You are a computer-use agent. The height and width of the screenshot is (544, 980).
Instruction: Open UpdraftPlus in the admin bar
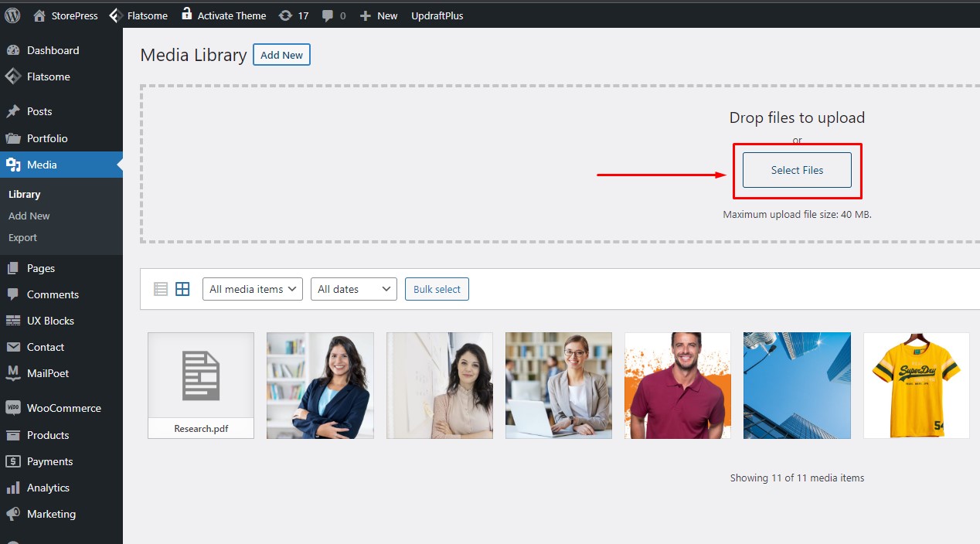pyautogui.click(x=437, y=15)
